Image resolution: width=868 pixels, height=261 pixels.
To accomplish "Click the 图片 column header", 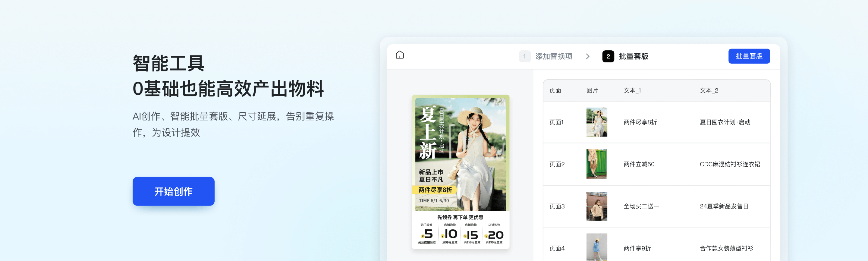I will (x=592, y=91).
